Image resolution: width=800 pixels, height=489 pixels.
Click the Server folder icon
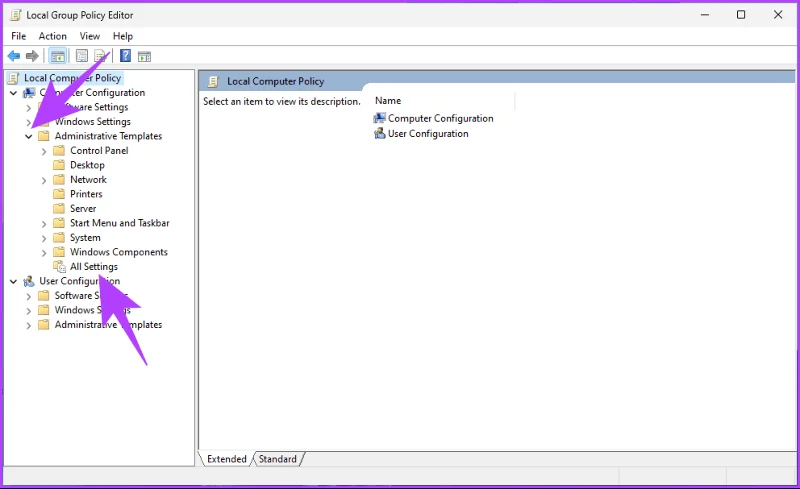[59, 208]
